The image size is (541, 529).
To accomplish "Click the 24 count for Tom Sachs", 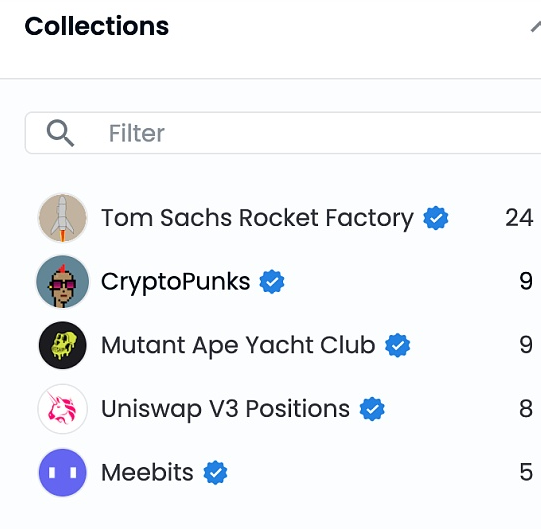I will tap(519, 218).
